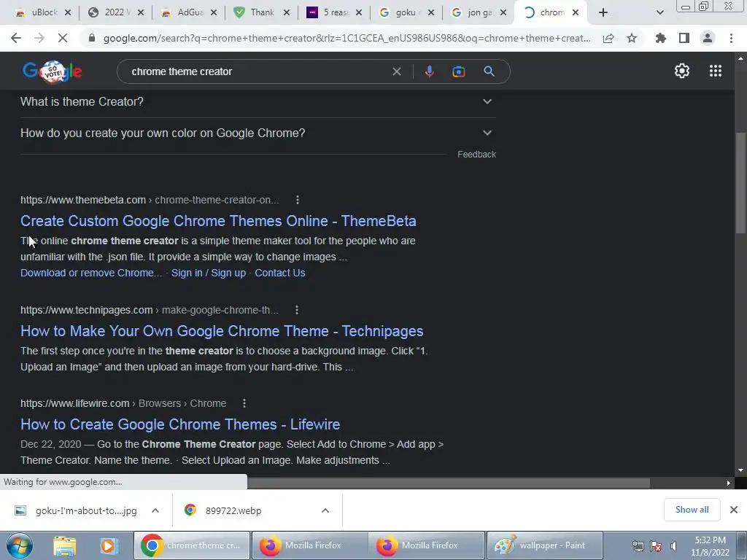Expand 'How do you create your own color' question

click(x=258, y=133)
